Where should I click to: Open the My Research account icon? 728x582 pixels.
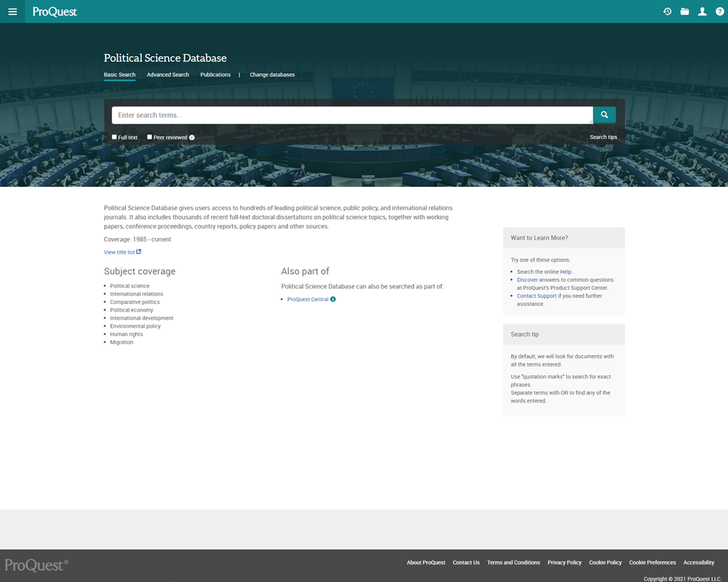coord(702,12)
